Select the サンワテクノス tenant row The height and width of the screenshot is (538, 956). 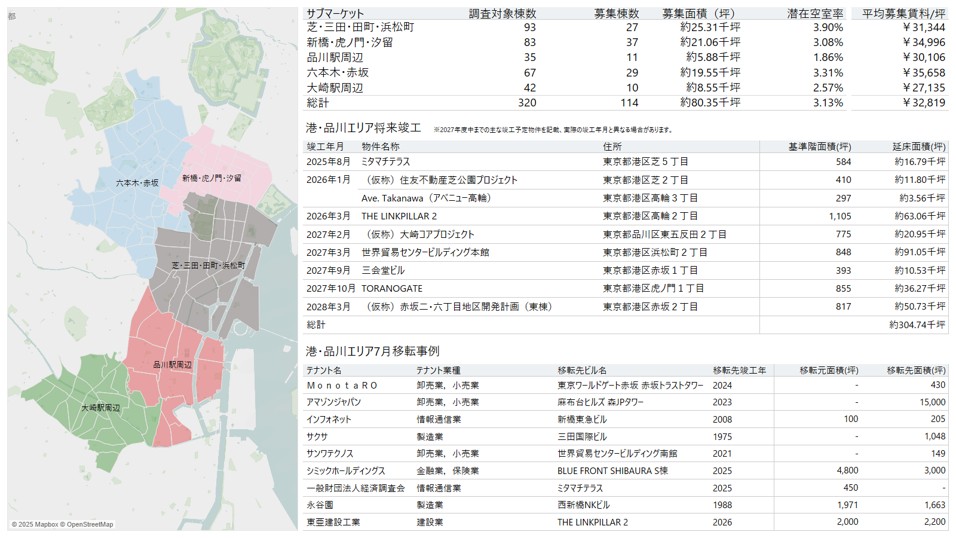tap(626, 454)
